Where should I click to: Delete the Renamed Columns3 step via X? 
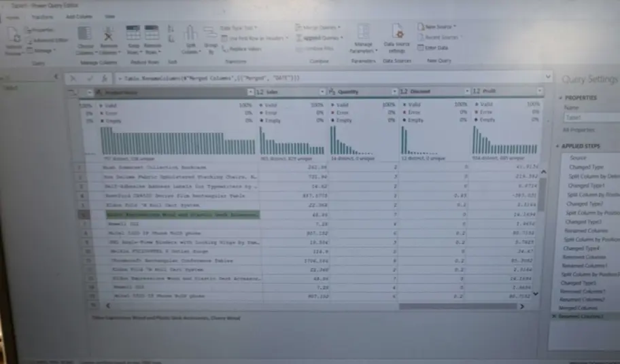554,316
